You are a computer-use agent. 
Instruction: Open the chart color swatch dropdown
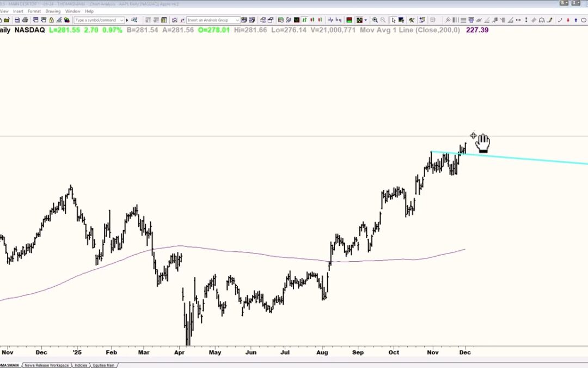(x=365, y=20)
